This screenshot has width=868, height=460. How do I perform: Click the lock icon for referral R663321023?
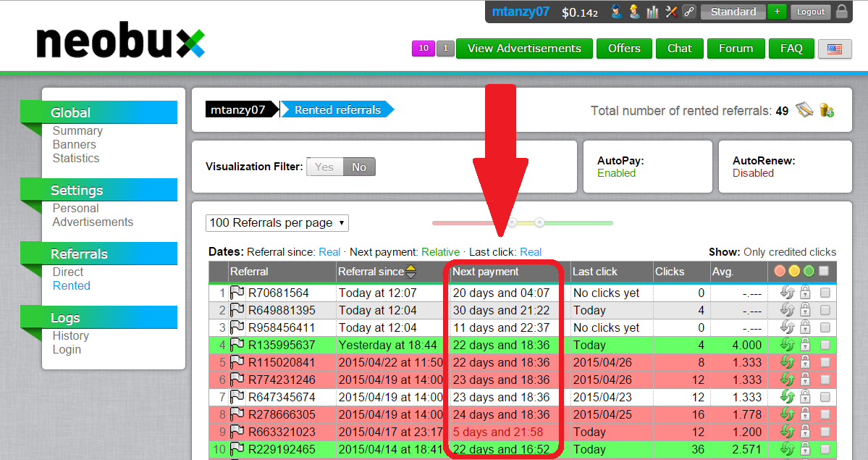coord(806,431)
